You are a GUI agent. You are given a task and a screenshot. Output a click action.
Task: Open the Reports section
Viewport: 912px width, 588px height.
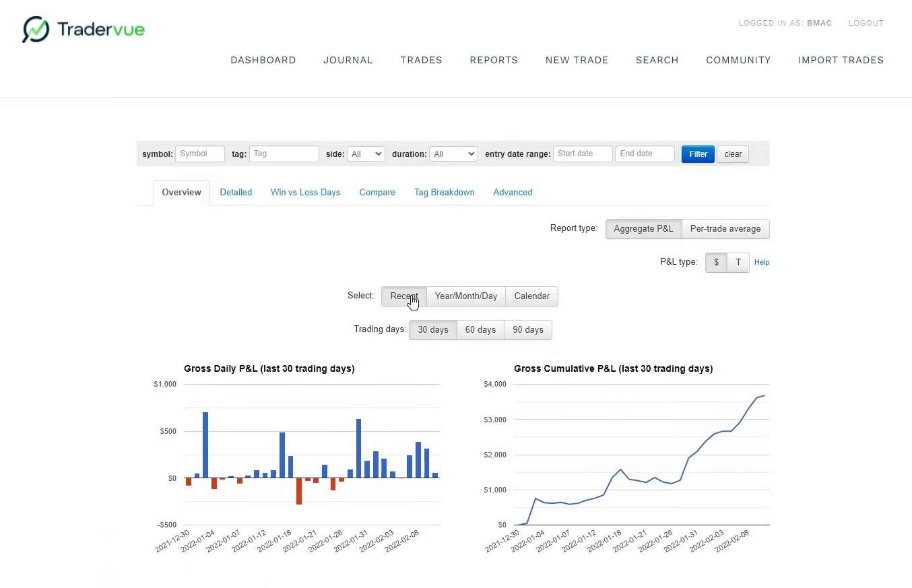click(494, 60)
